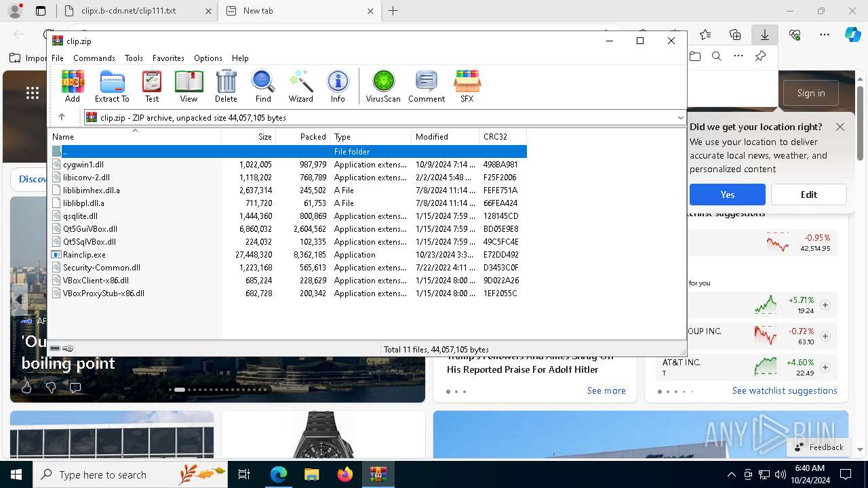Select cygwin1.dll in the file list
868x488 pixels.
click(x=288, y=165)
